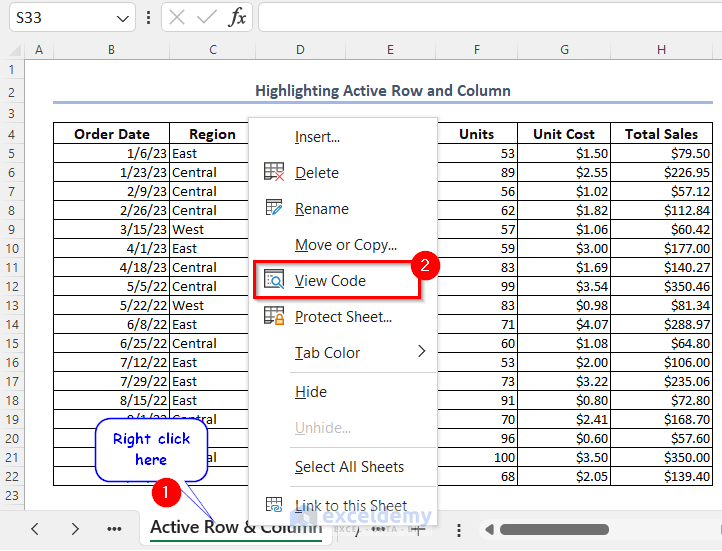Click the Insert Function fx icon

pos(237,17)
